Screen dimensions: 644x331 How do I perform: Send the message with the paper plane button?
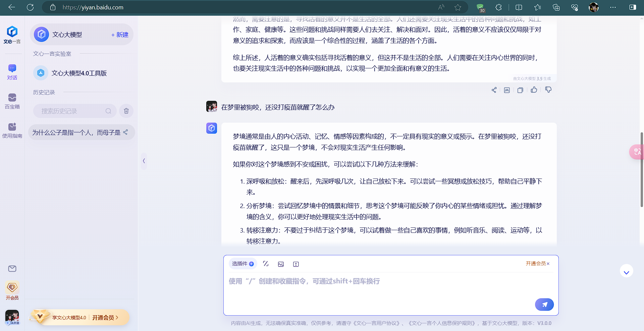pyautogui.click(x=544, y=305)
